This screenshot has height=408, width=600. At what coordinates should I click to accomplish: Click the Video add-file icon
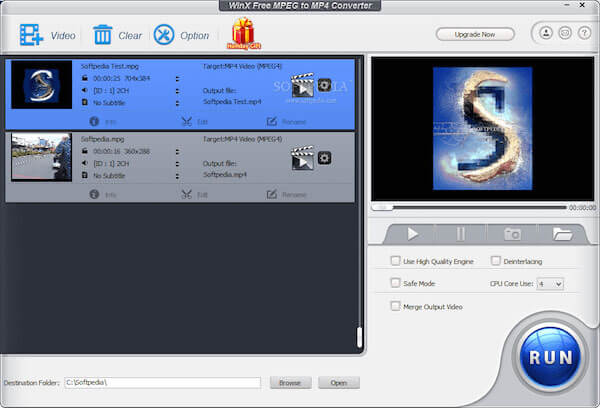pos(33,35)
